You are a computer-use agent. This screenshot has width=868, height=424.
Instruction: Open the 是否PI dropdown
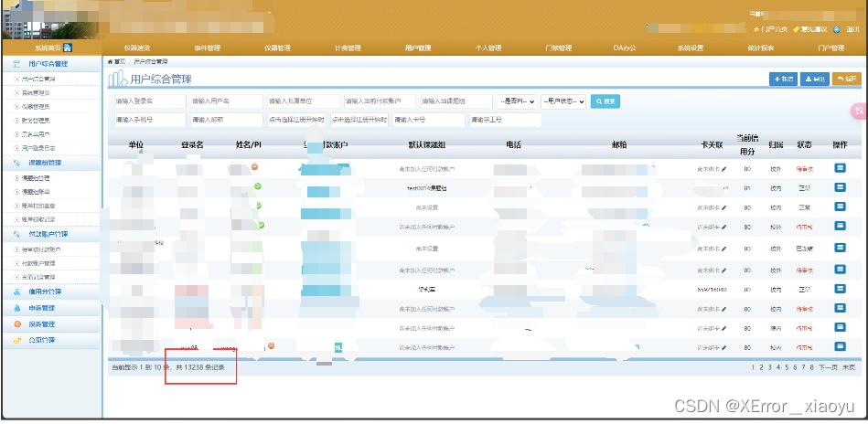[517, 101]
